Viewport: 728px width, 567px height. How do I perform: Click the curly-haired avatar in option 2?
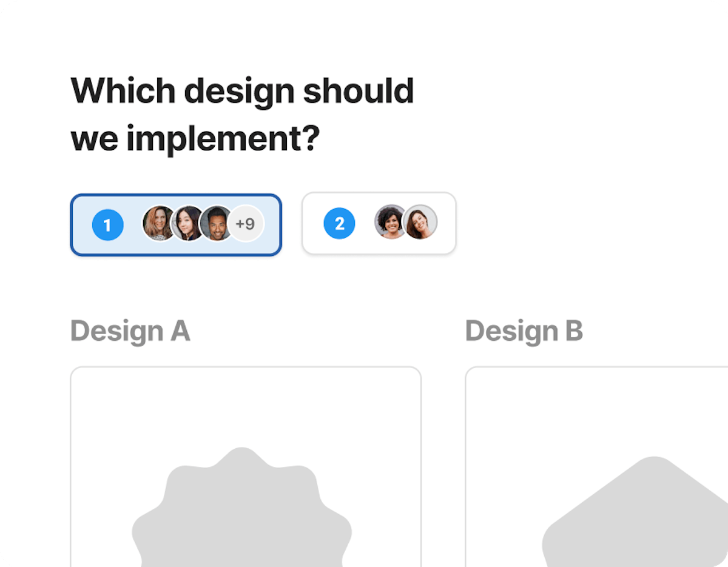390,222
